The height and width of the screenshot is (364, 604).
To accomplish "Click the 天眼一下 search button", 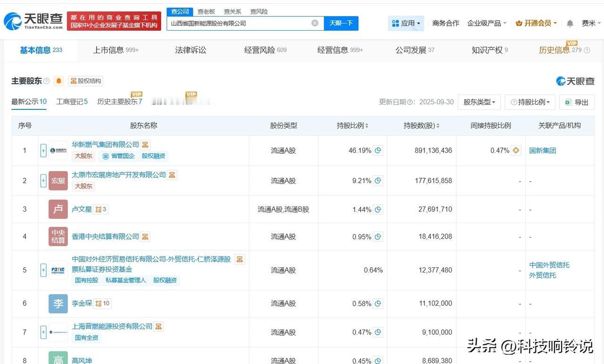I will 341,23.
